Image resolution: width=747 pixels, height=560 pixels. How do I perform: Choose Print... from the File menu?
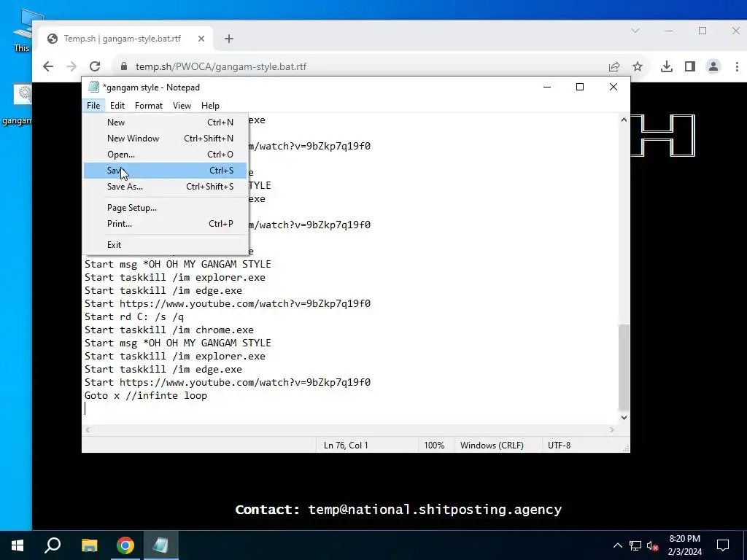166,224
